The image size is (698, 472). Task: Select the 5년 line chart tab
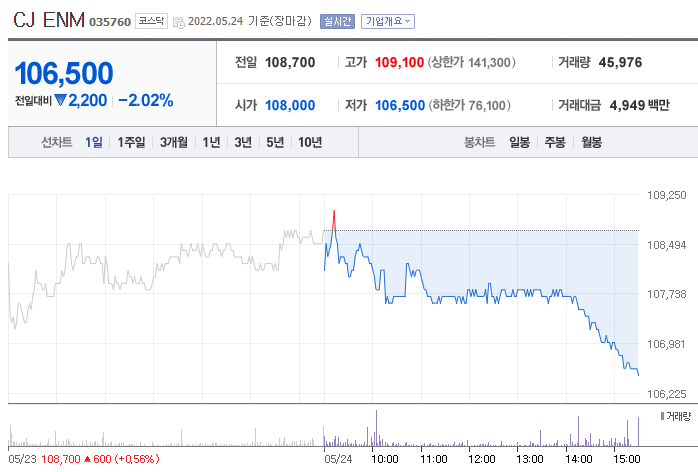click(275, 142)
